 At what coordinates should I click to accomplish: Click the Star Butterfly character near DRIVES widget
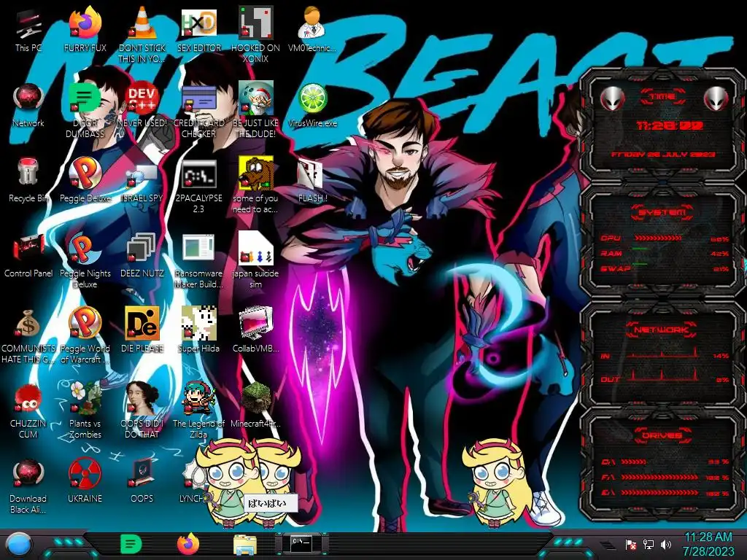click(497, 483)
